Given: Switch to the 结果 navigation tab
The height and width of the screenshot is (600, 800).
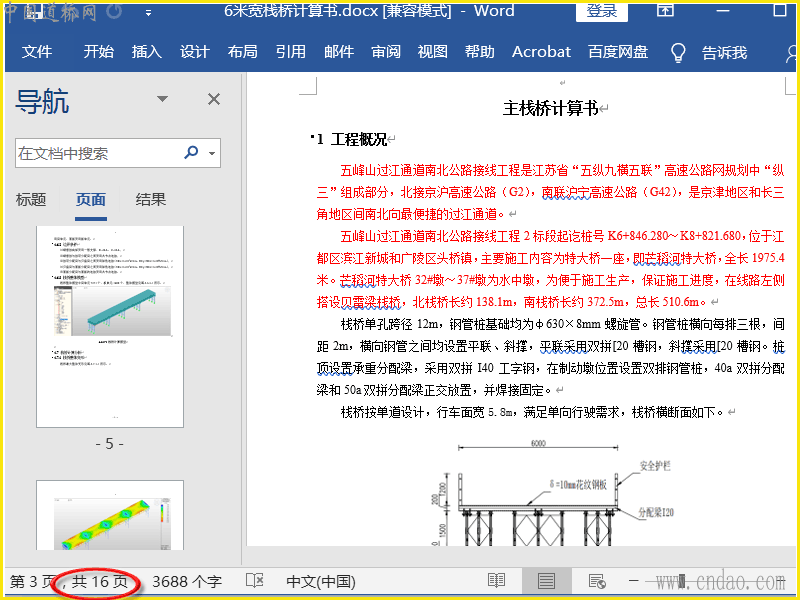Looking at the screenshot, I should click(x=151, y=199).
